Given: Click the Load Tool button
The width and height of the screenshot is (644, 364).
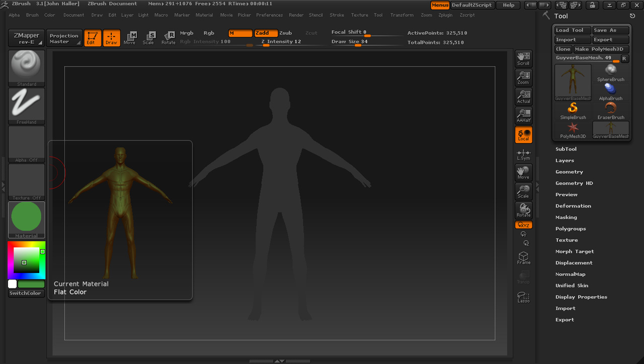Looking at the screenshot, I should click(x=572, y=30).
